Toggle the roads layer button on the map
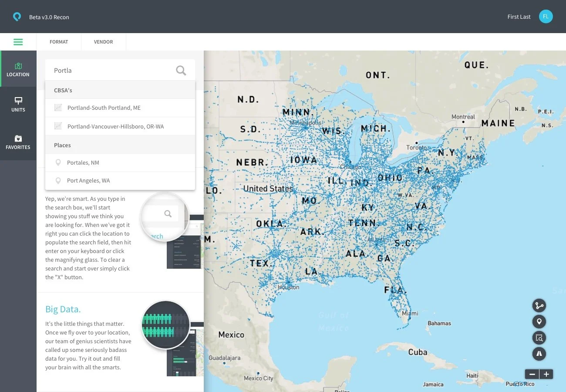This screenshot has height=392, width=566. 539,354
